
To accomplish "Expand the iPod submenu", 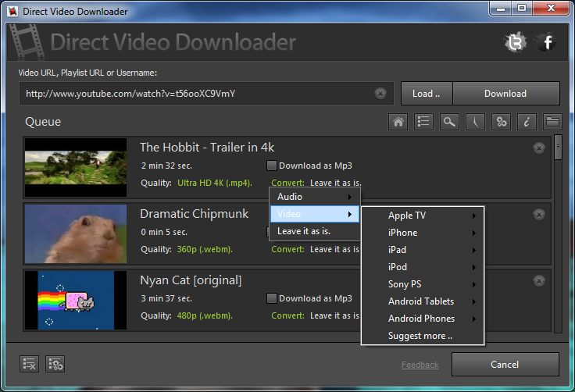I will click(423, 267).
